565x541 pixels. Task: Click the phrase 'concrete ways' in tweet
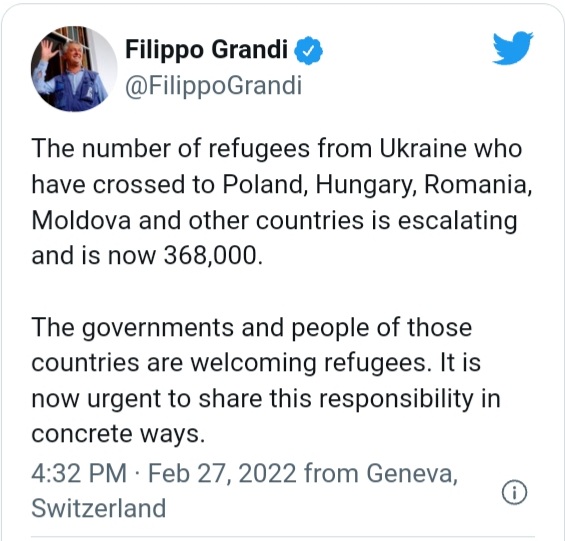[118, 434]
